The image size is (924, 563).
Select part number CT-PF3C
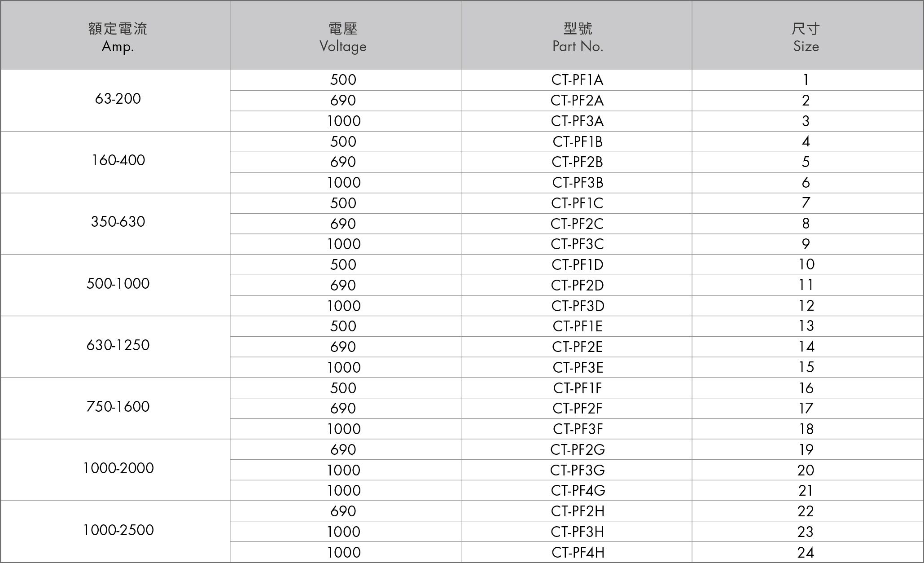pyautogui.click(x=577, y=244)
